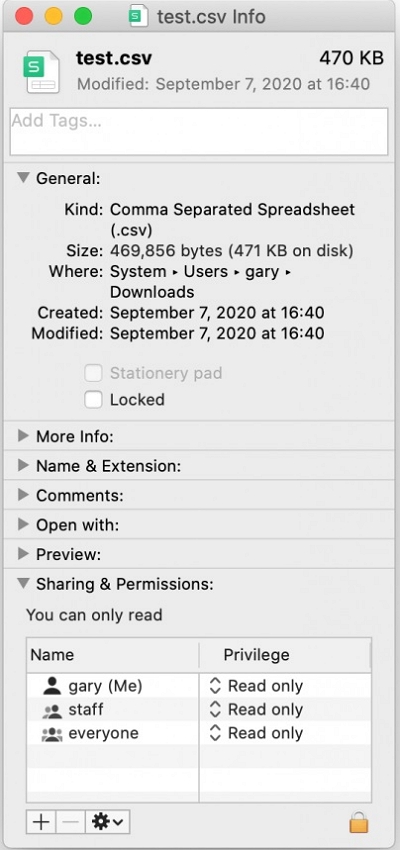400x850 pixels.
Task: Click the Add Tags field
Action: (x=199, y=132)
